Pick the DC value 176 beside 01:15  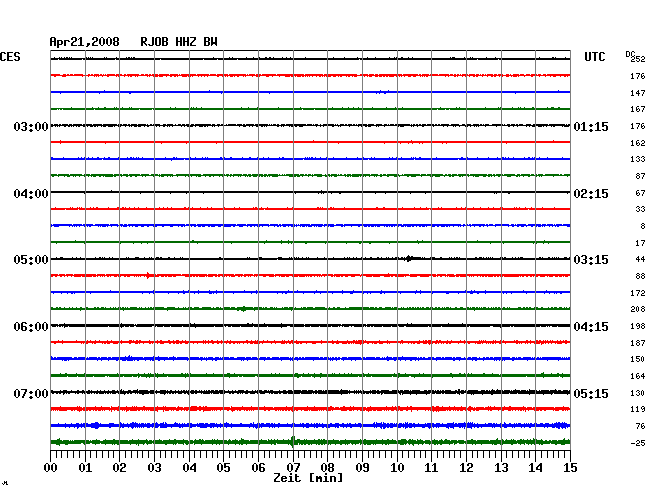pos(638,126)
